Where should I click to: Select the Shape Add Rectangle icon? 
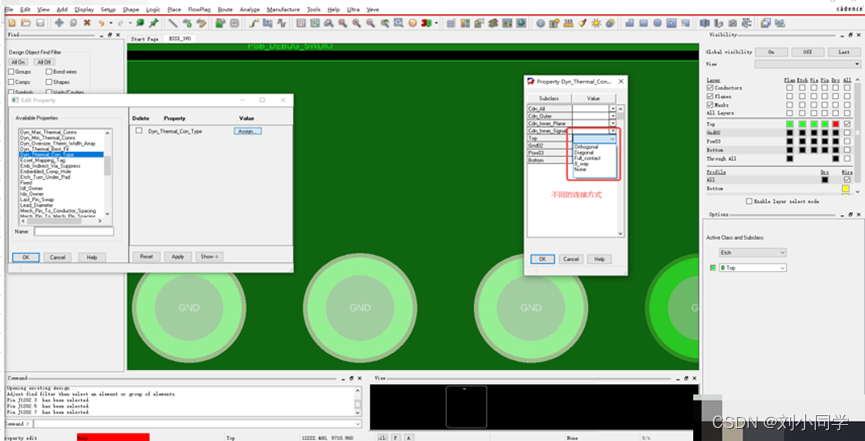click(643, 23)
